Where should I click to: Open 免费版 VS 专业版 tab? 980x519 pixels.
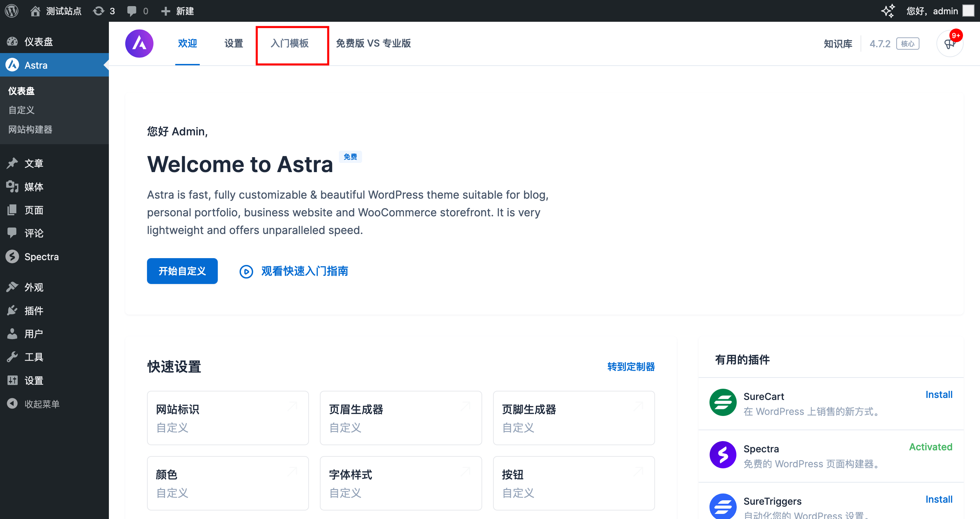click(x=373, y=43)
